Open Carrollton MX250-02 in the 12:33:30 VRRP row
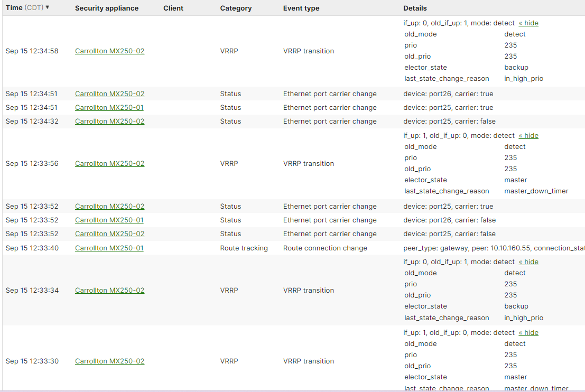The width and height of the screenshot is (585, 392). [109, 361]
